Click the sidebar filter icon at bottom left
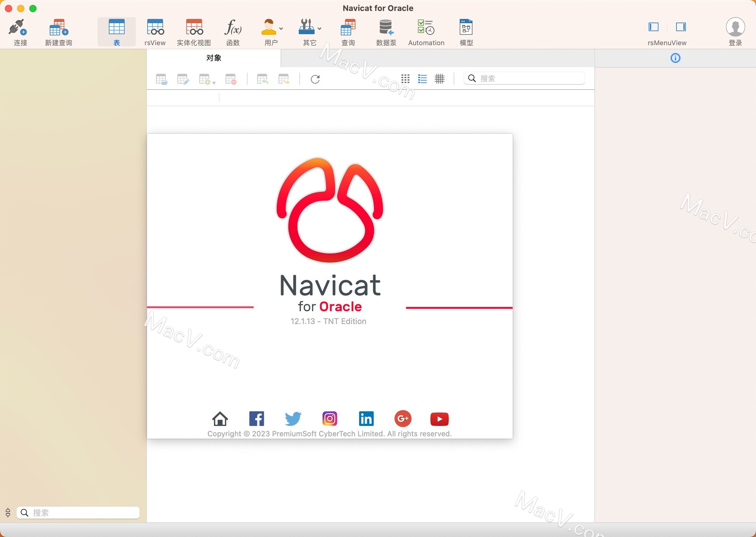 coord(8,513)
